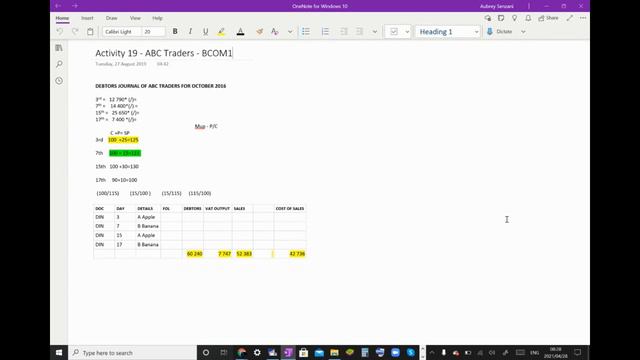Expand more font formatting options

tap(290, 31)
